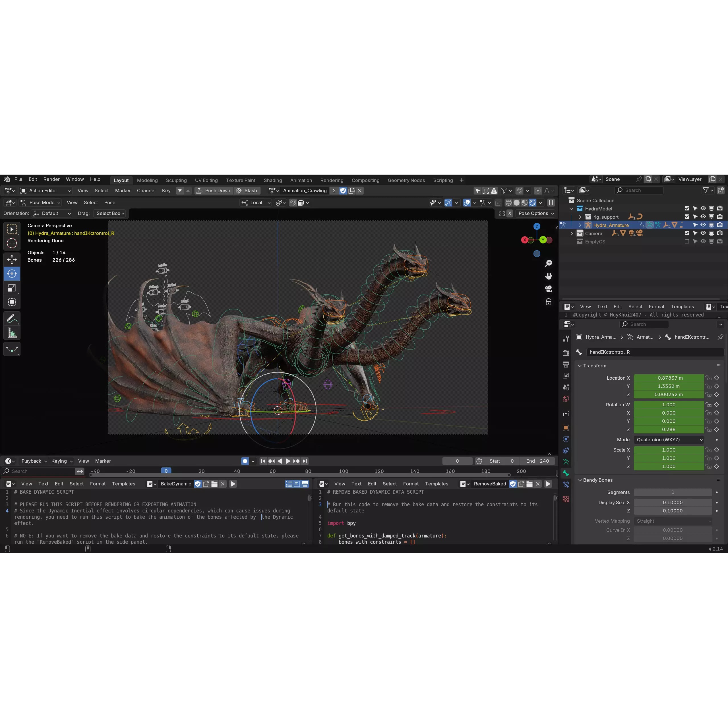Disable the rig_support viewport checkbox
728x728 pixels.
coord(687,217)
